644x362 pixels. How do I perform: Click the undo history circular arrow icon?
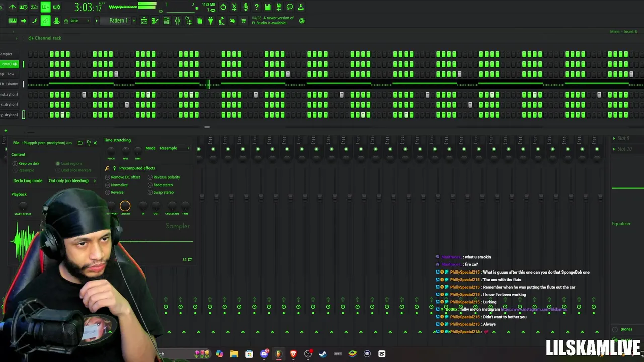(223, 7)
